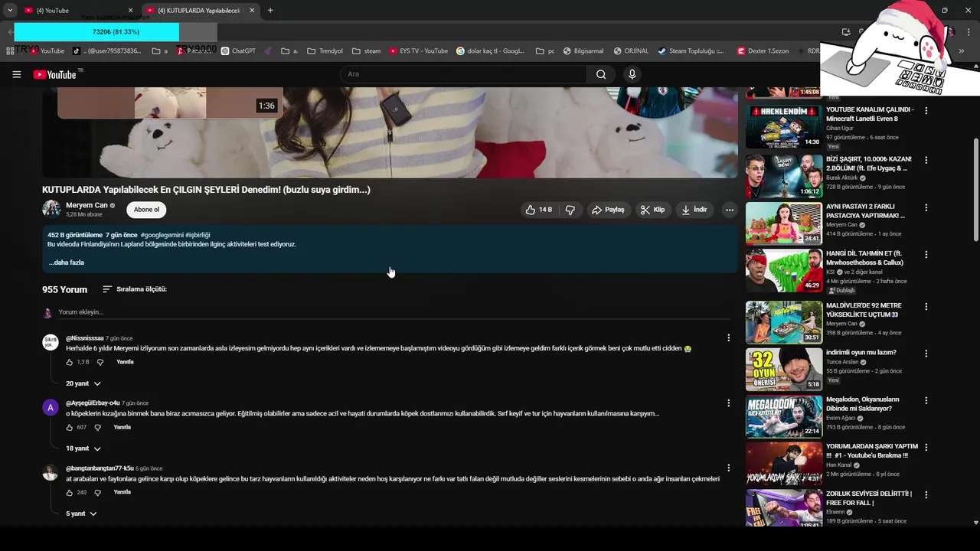This screenshot has height=551, width=980.
Task: Open the steam bookmark folder
Action: (x=366, y=51)
